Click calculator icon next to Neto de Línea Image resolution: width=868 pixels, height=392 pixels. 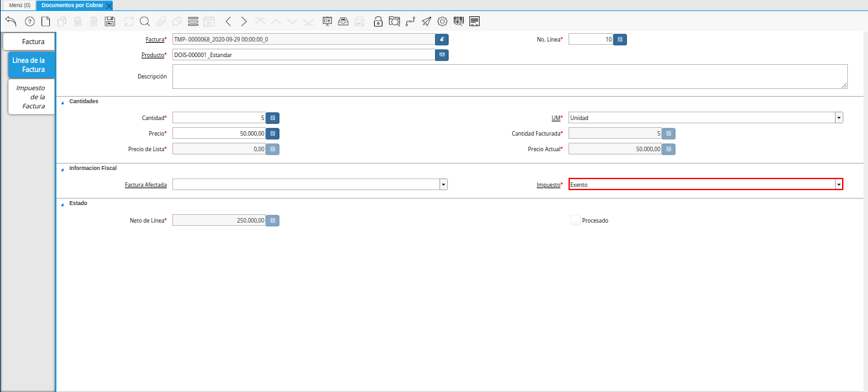[273, 221]
